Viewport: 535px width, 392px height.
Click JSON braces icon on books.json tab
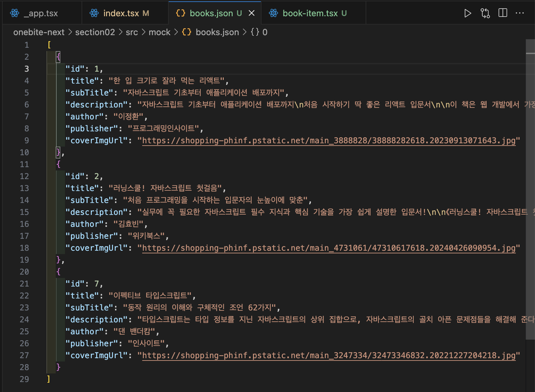pyautogui.click(x=181, y=13)
